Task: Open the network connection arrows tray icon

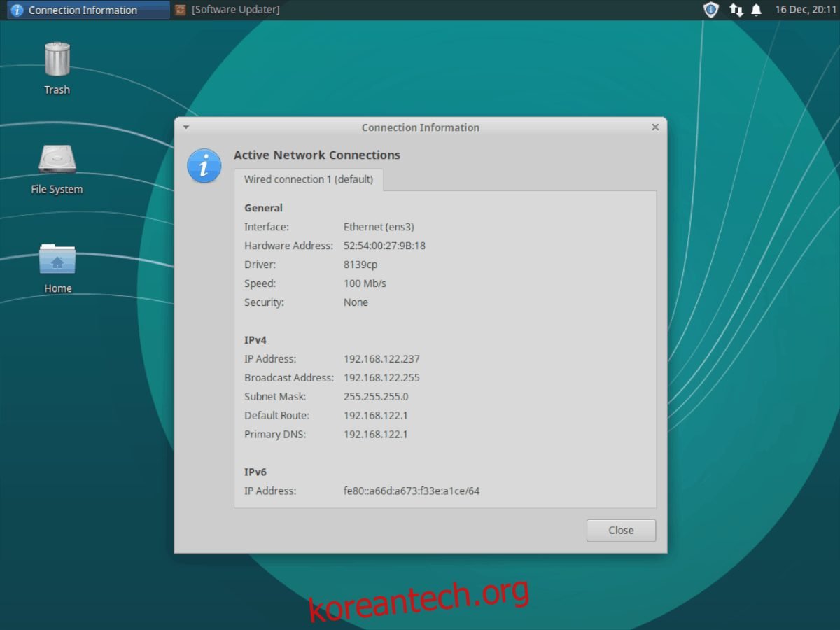Action: click(x=736, y=10)
